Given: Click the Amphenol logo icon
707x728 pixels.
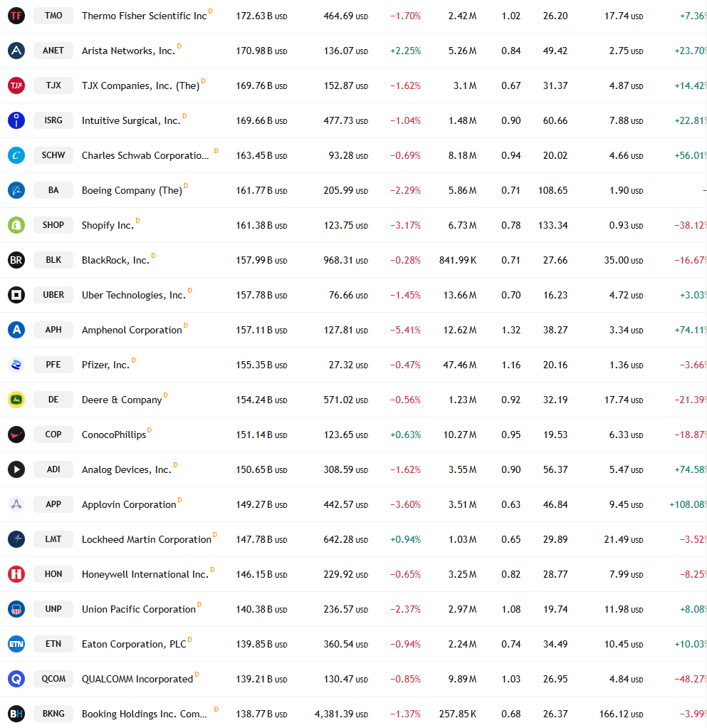Looking at the screenshot, I should pyautogui.click(x=16, y=330).
